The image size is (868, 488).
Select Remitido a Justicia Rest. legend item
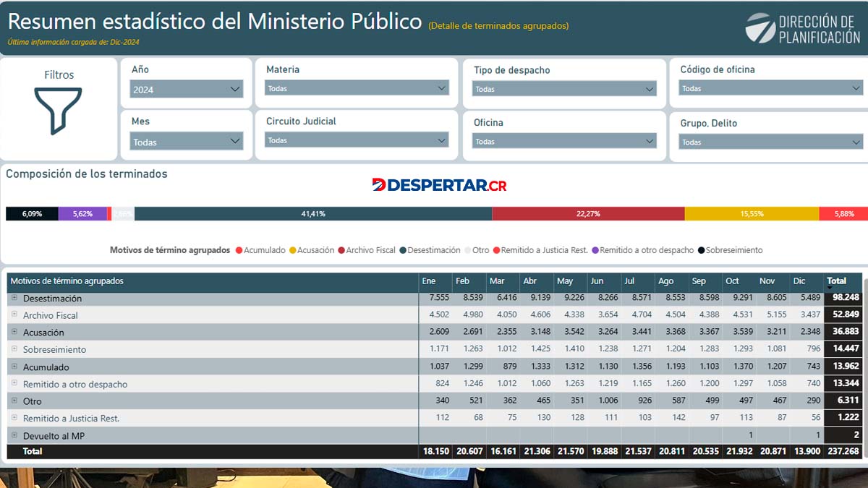pyautogui.click(x=540, y=250)
